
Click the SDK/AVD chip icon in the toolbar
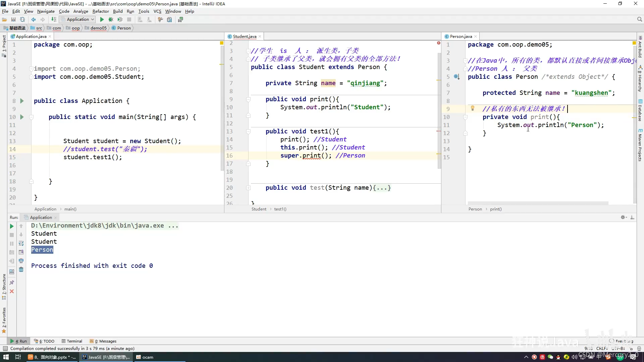pyautogui.click(x=180, y=20)
